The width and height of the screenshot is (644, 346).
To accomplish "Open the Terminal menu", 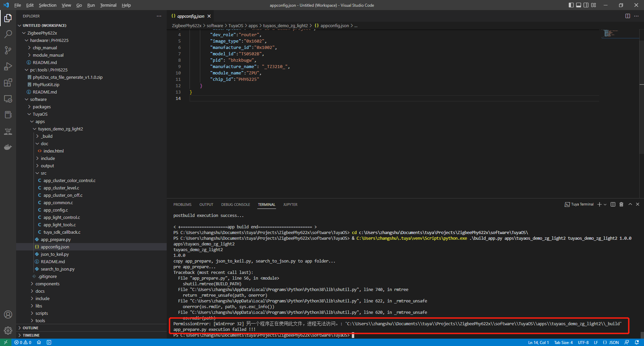I will [x=108, y=5].
